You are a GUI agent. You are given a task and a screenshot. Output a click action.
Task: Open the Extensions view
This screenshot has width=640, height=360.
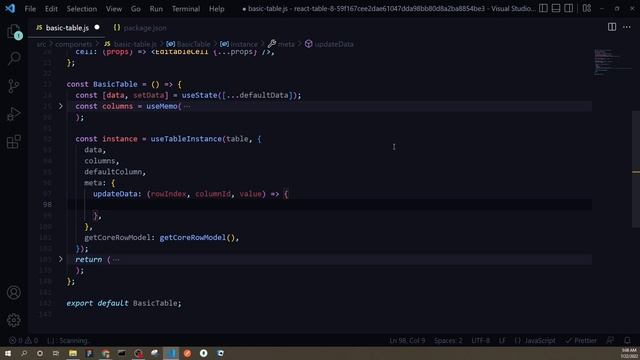pyautogui.click(x=14, y=142)
